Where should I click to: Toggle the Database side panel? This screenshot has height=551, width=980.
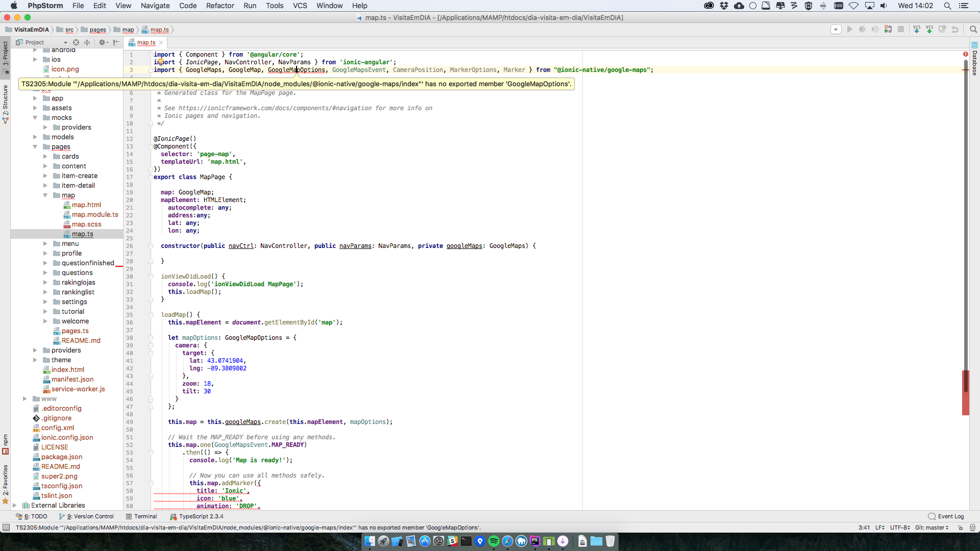pyautogui.click(x=974, y=59)
